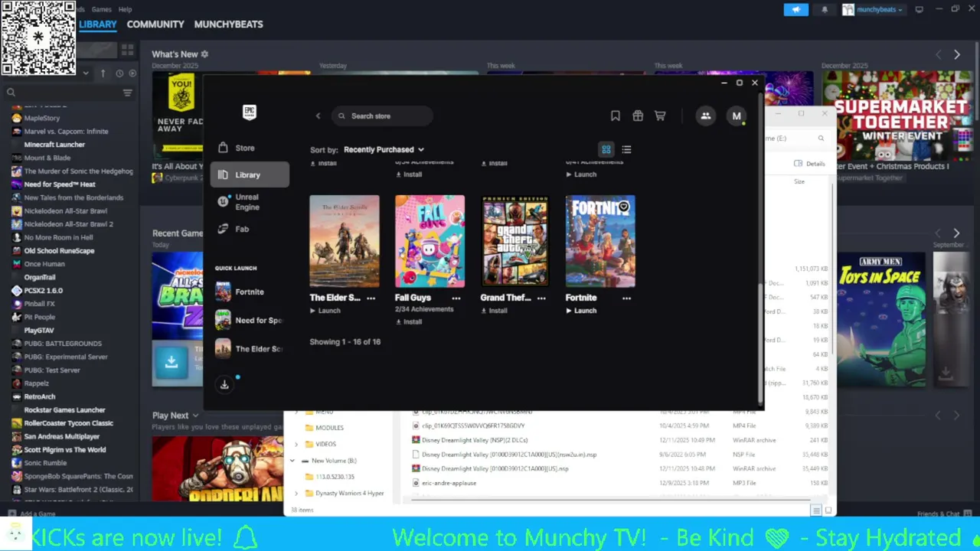Expand Dynasty Warriors 4 Hyper folder

tap(296, 494)
